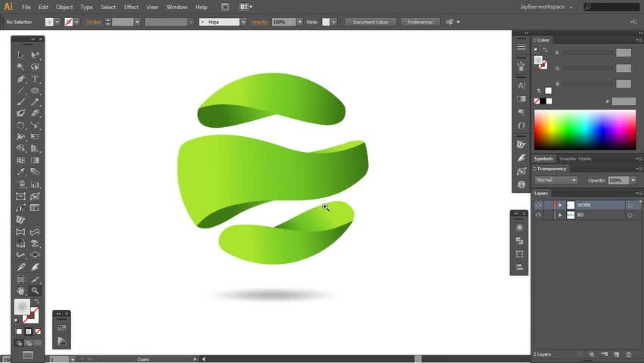This screenshot has height=363, width=644.
Task: Select the Pen tool
Action: pos(20,79)
